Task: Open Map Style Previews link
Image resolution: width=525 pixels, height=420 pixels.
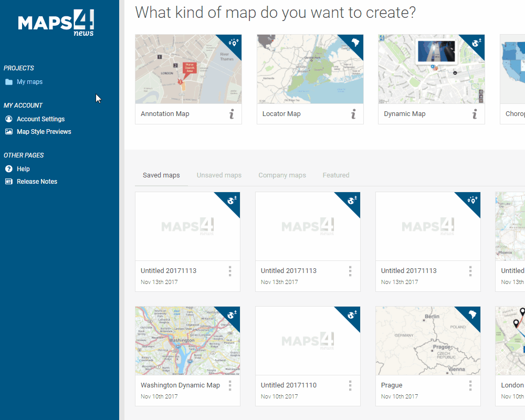Action: point(44,132)
